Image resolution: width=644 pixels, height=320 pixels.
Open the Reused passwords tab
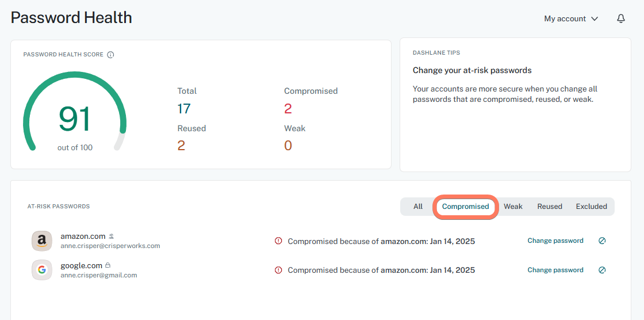(550, 207)
